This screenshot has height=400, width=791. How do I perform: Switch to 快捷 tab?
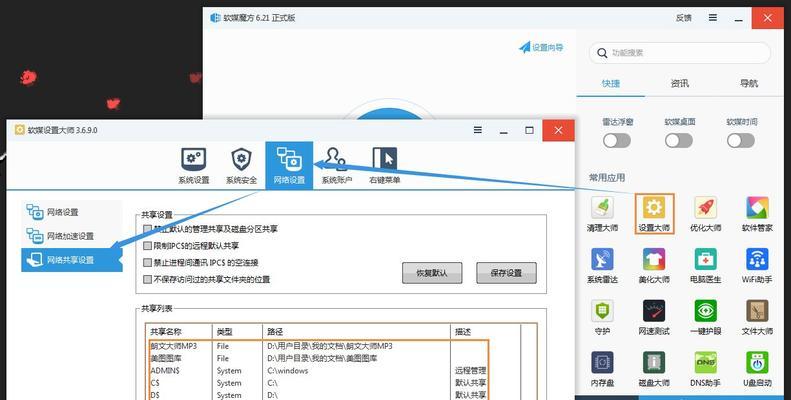(610, 84)
